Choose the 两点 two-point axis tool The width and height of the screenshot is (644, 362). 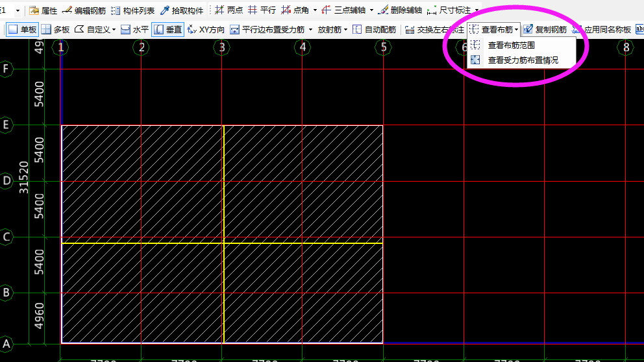pyautogui.click(x=229, y=10)
